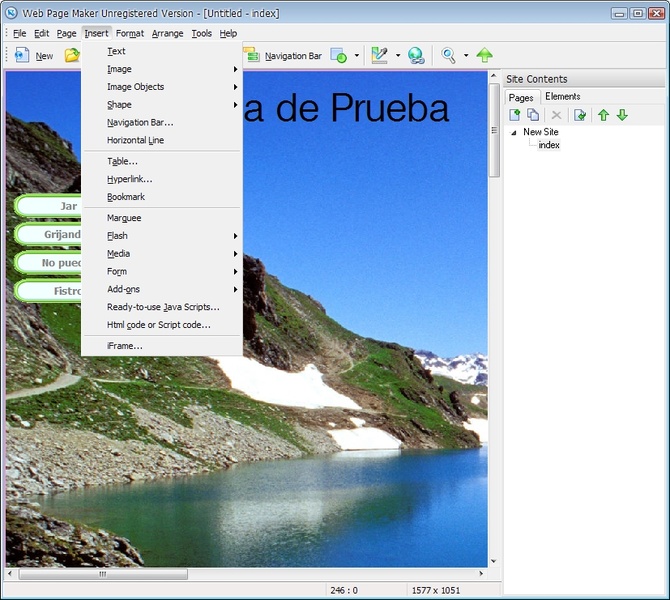The image size is (670, 600).
Task: Click the page properties icon in Site Contents
Action: coord(580,115)
